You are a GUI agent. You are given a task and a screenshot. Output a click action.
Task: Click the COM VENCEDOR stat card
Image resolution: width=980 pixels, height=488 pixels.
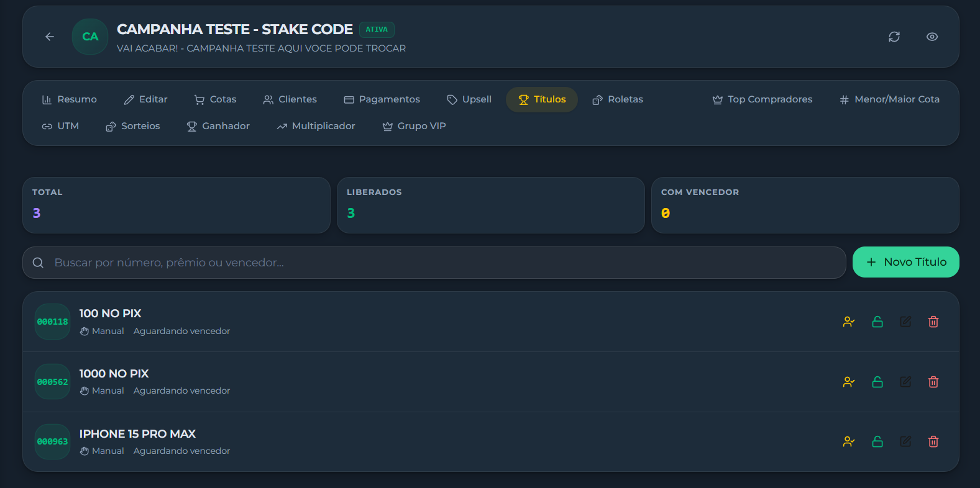pos(805,206)
